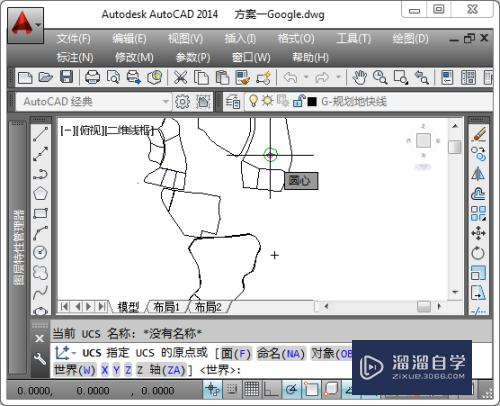Select the Polyline draw tool

pyautogui.click(x=41, y=174)
